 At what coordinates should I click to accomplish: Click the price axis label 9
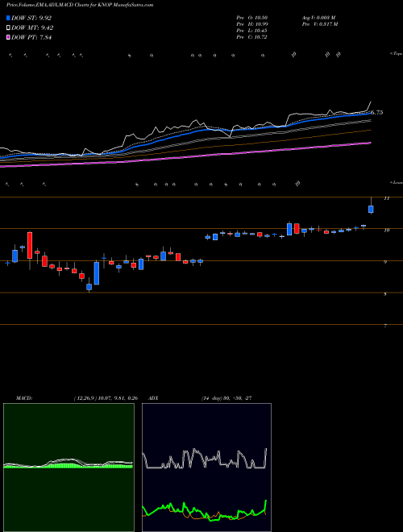385,262
